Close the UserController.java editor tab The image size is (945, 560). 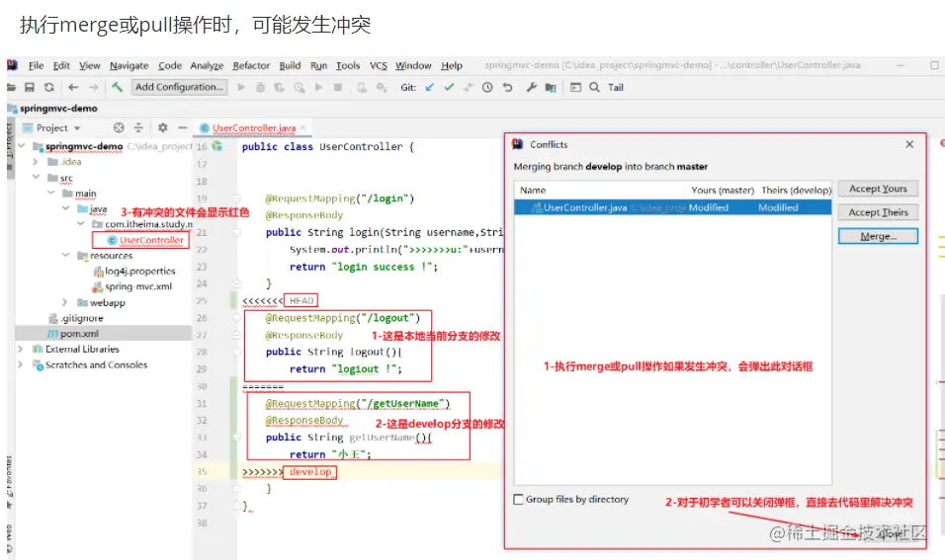pyautogui.click(x=303, y=127)
